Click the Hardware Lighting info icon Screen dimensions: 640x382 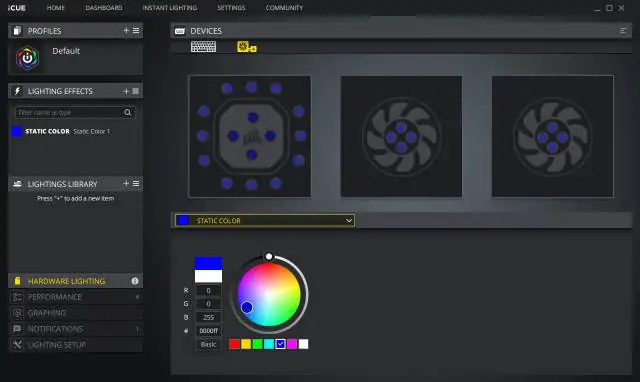135,281
